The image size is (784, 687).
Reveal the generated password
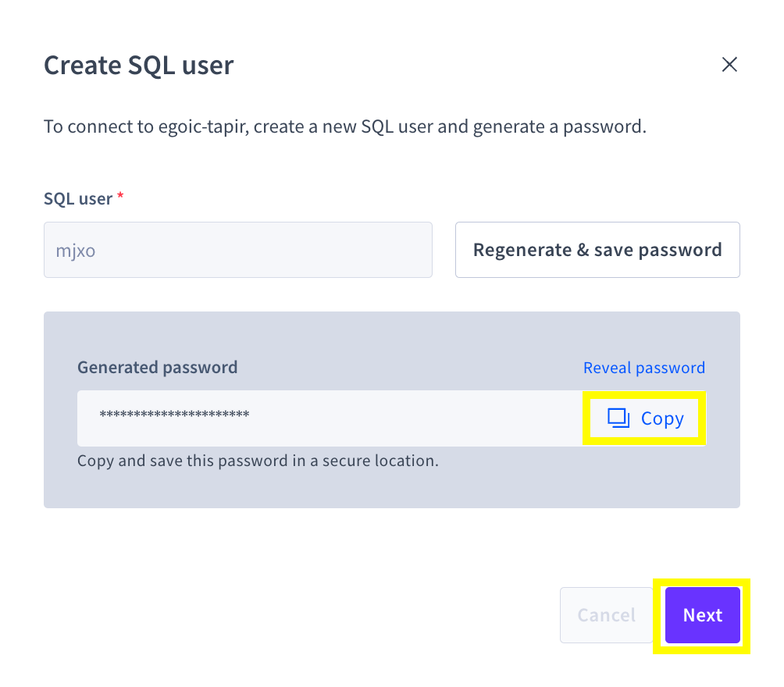click(x=643, y=368)
